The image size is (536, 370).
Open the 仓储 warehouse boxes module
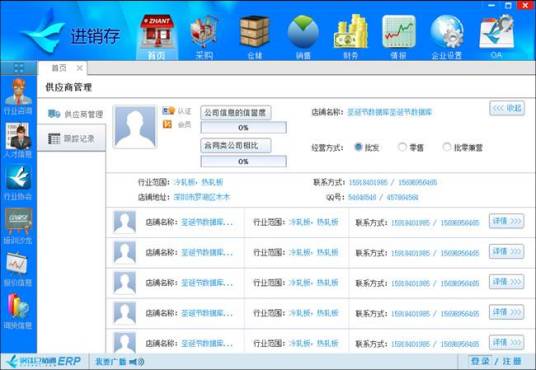coord(254,36)
